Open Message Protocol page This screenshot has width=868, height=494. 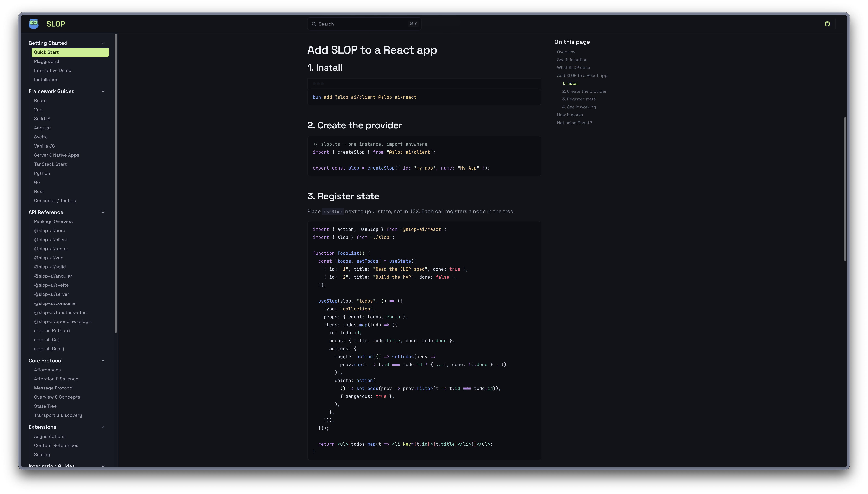click(54, 388)
